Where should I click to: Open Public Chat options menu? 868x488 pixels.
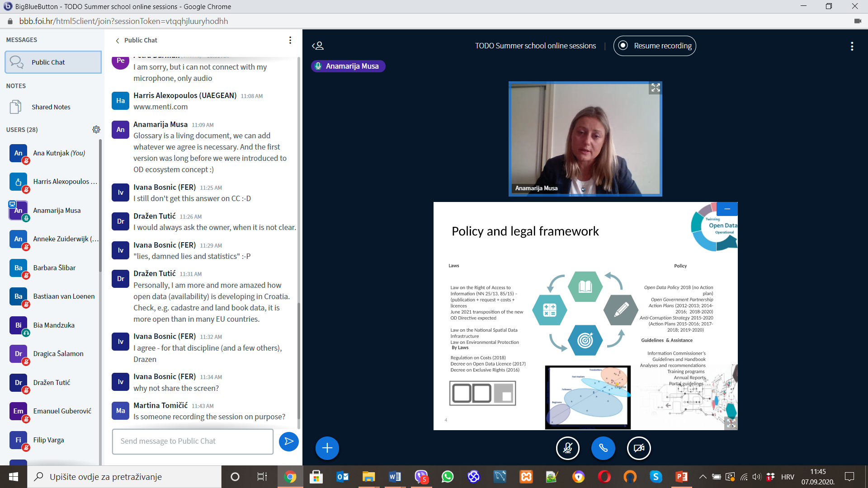click(x=290, y=40)
